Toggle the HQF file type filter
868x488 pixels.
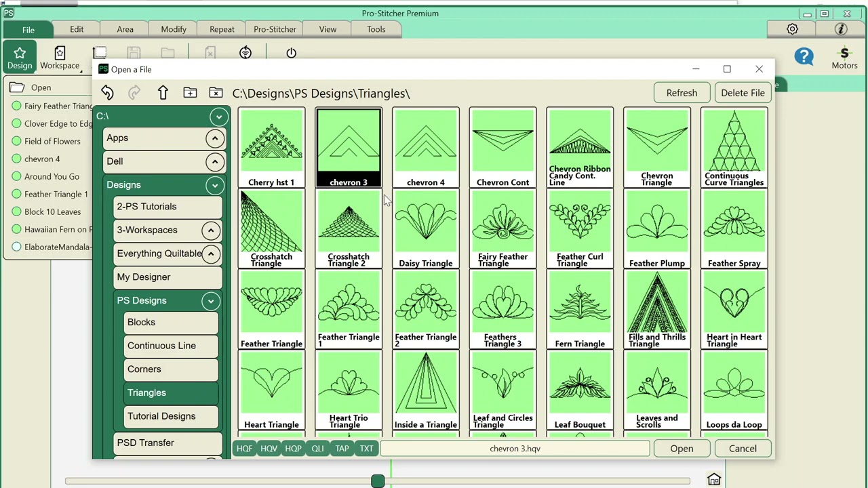244,448
